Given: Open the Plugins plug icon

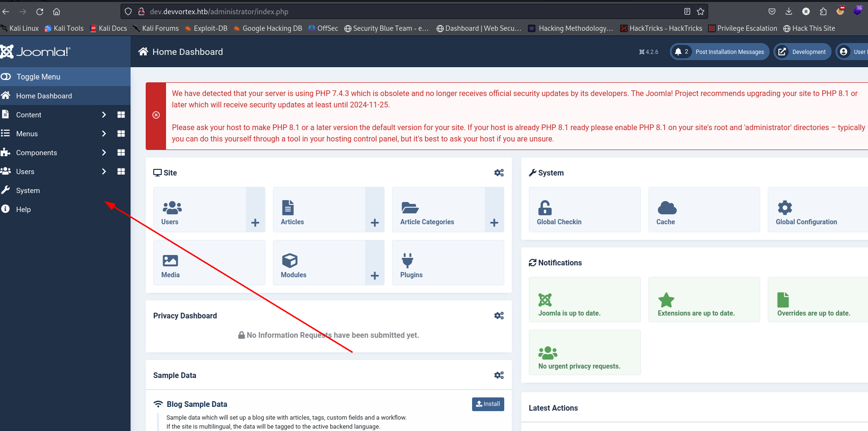Looking at the screenshot, I should coord(407,261).
